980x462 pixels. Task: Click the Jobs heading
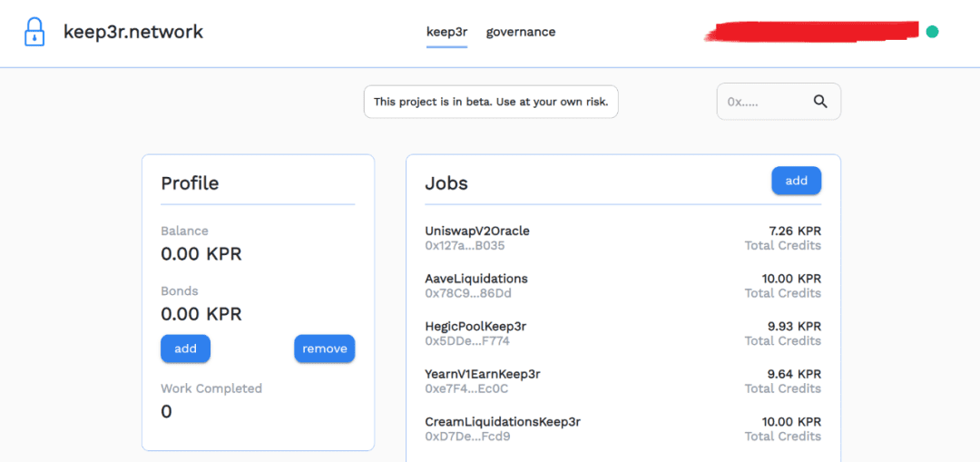(x=446, y=183)
